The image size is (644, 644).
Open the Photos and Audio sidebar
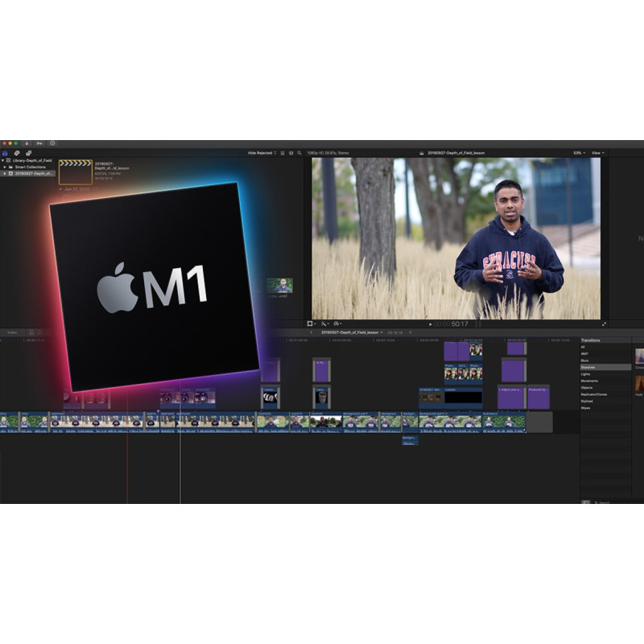17,153
